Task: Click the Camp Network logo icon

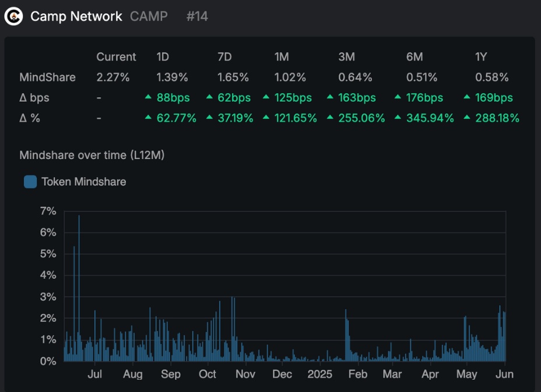Action: pyautogui.click(x=13, y=16)
